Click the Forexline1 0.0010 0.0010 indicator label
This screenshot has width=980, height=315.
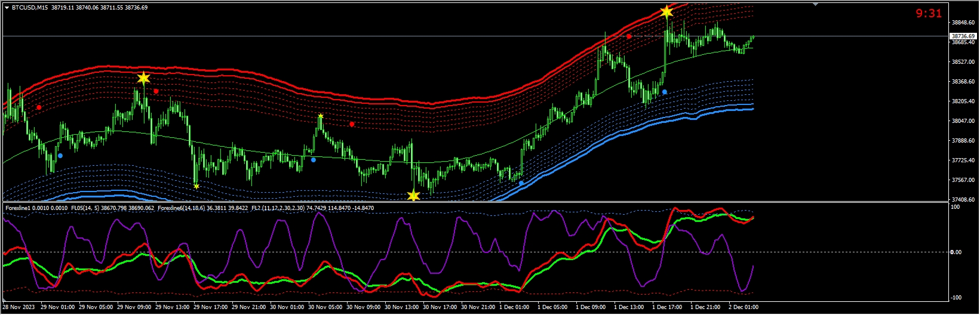36,208
